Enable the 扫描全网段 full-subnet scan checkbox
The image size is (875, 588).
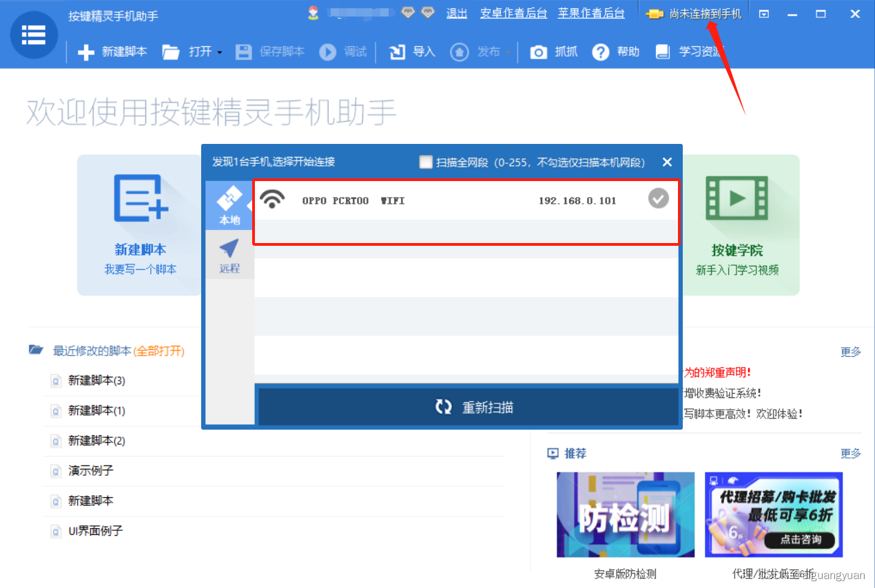425,162
